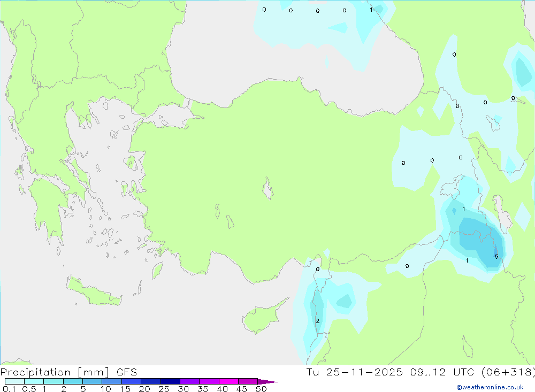Click the 'Precipitation [mm]' title text

tap(55, 372)
